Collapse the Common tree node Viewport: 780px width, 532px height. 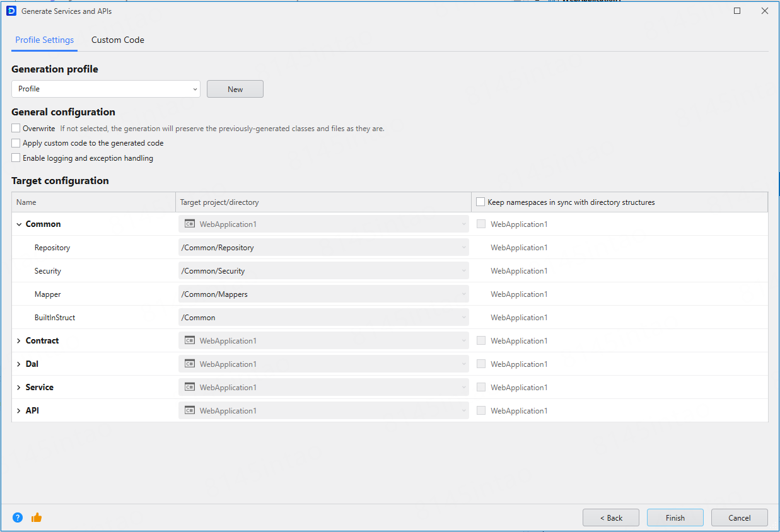pos(19,224)
